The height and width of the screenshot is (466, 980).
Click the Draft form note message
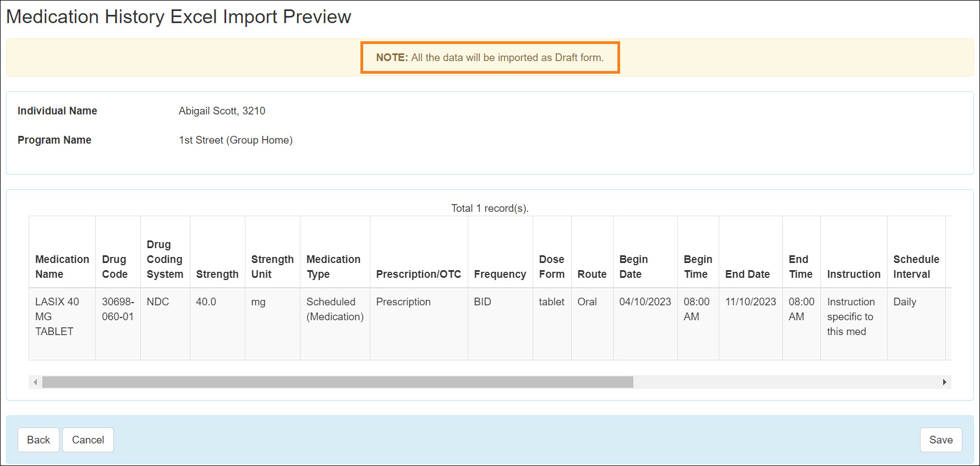(490, 57)
